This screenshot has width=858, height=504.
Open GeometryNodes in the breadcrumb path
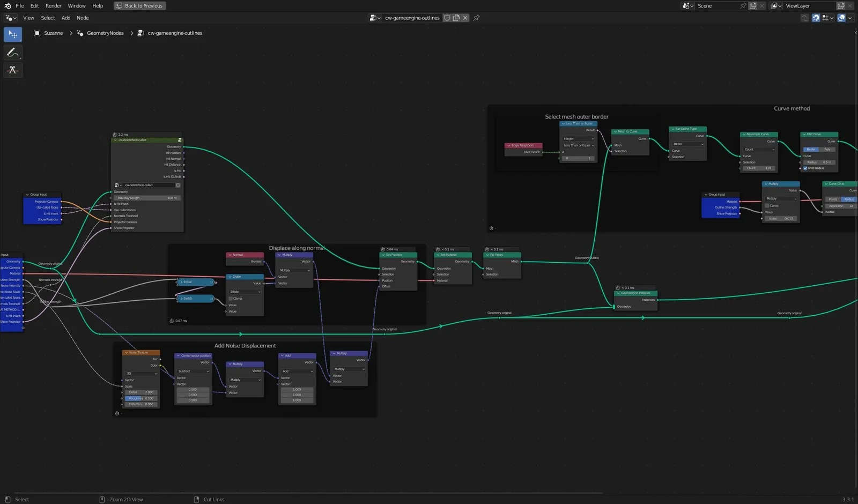[x=105, y=33]
